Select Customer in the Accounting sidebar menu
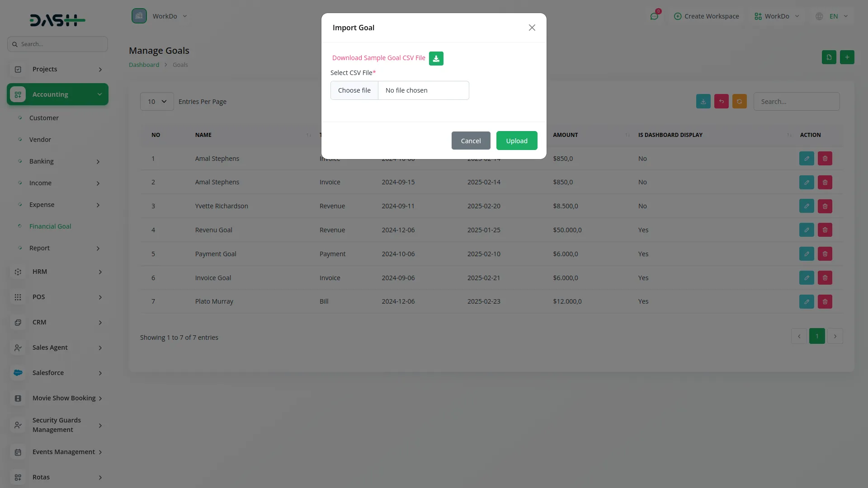The height and width of the screenshot is (488, 868). (x=44, y=117)
